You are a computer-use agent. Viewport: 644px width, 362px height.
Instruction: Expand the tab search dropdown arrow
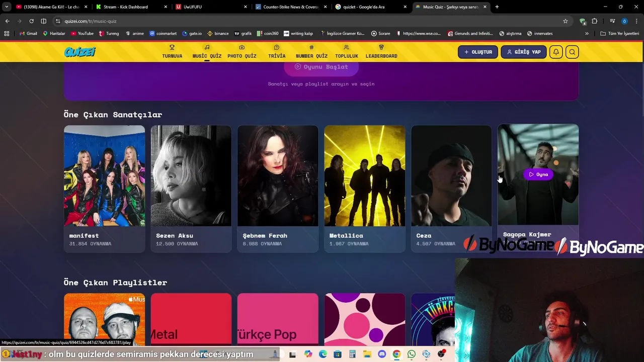click(x=7, y=7)
